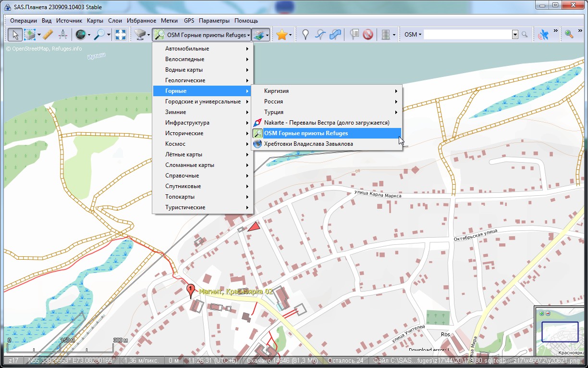Open the Помощь menu
This screenshot has height=368, width=588.
click(246, 21)
